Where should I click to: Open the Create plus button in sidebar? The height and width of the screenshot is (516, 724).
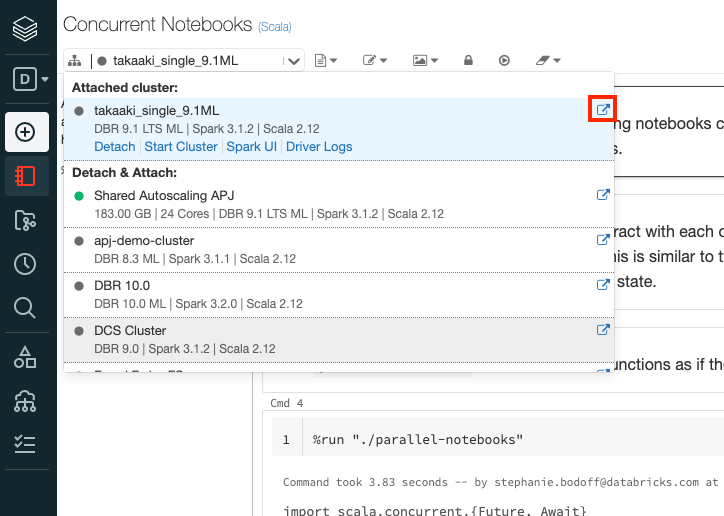click(27, 132)
